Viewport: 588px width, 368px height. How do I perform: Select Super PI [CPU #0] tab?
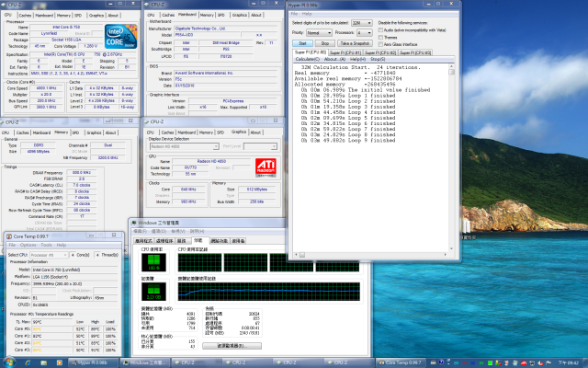(311, 52)
